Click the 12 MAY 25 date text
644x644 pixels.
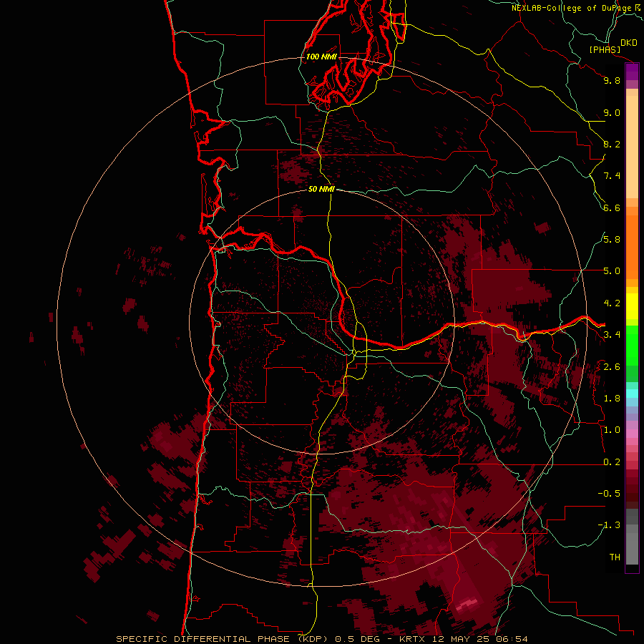click(460, 639)
